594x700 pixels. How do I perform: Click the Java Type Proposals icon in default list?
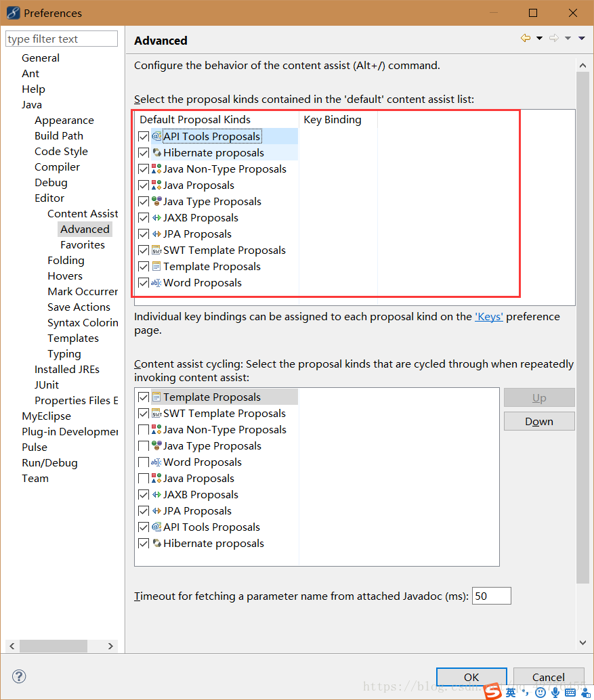click(156, 201)
